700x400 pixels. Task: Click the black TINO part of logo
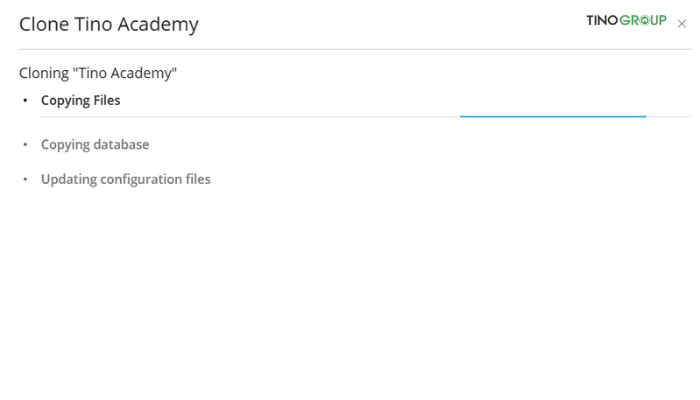pyautogui.click(x=602, y=21)
